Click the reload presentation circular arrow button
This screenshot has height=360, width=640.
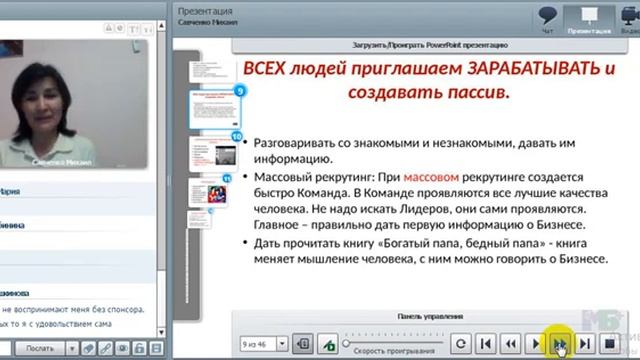pos(461,344)
